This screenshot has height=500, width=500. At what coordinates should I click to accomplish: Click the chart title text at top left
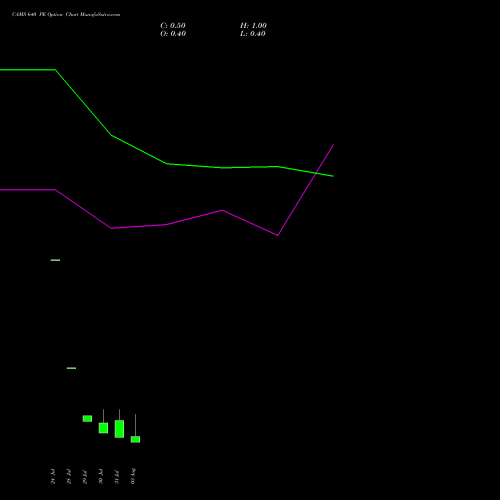click(x=66, y=15)
